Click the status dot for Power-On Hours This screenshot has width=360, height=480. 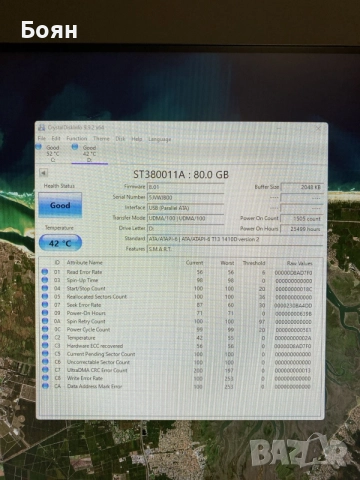click(x=45, y=313)
